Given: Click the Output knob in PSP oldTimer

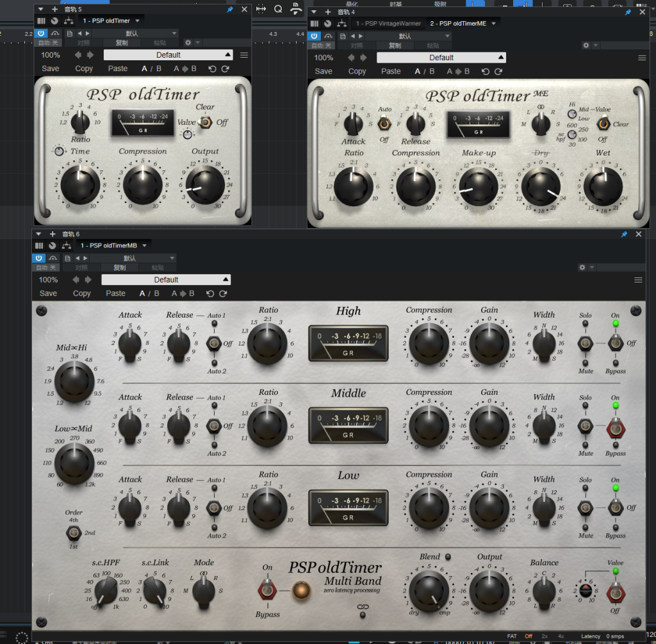Looking at the screenshot, I should (x=205, y=185).
